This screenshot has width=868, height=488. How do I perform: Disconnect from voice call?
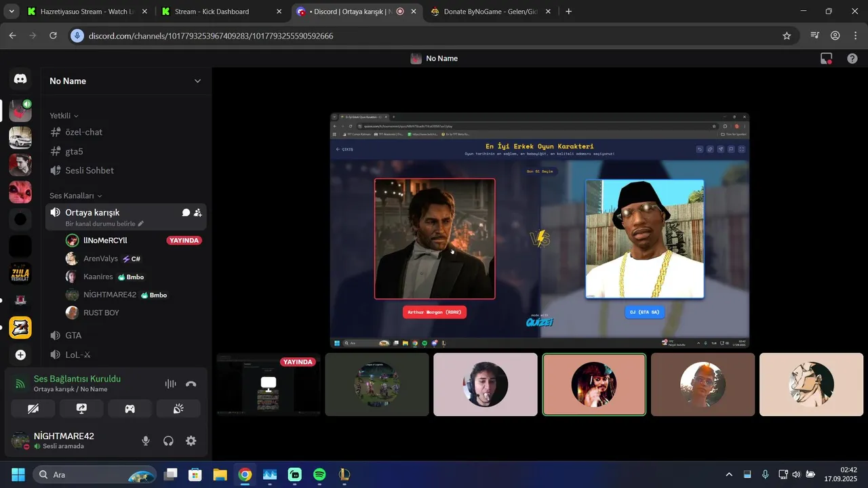tap(191, 384)
